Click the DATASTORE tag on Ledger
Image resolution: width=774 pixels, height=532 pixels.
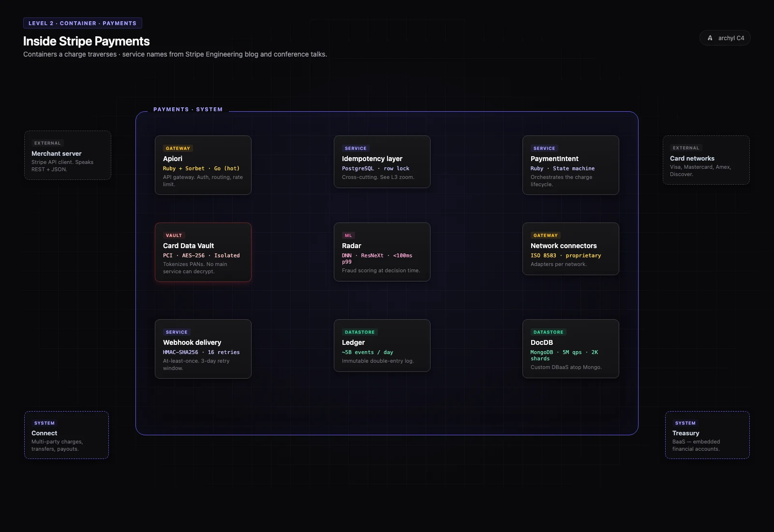point(360,332)
